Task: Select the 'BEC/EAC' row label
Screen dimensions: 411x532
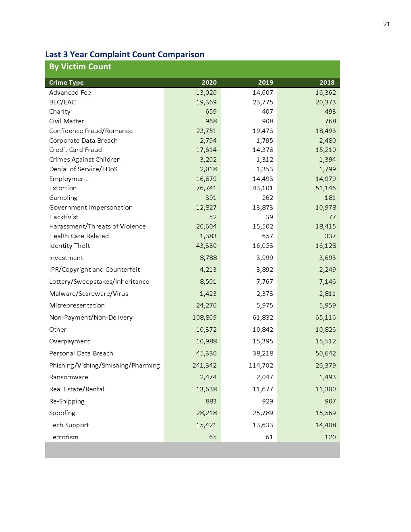Action: [62, 102]
